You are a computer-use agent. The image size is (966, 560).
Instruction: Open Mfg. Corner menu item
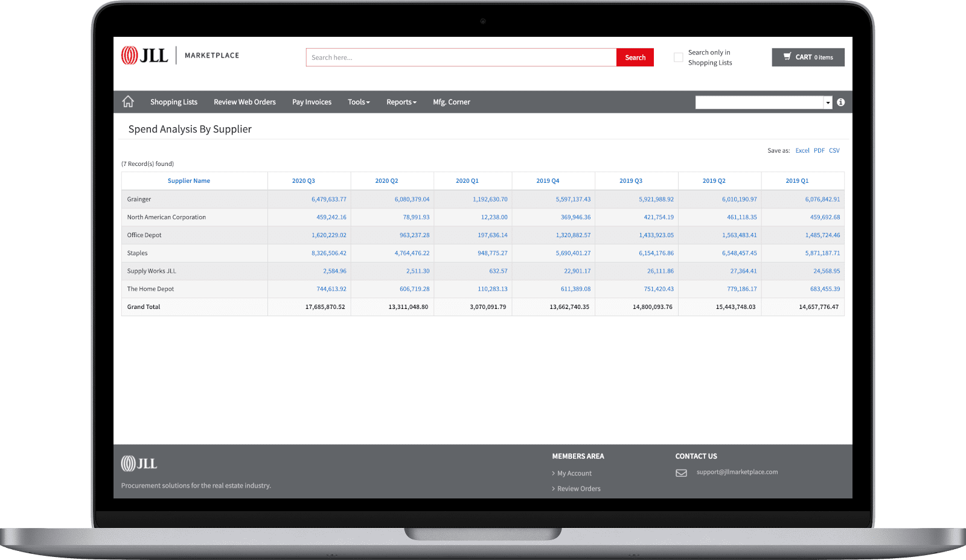452,102
